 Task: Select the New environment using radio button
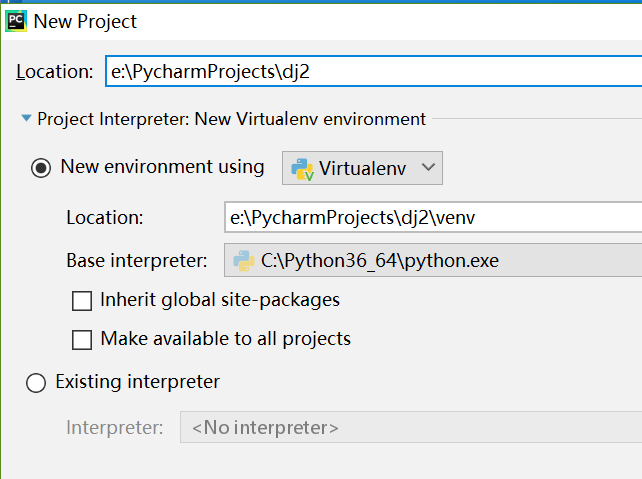pyautogui.click(x=41, y=168)
